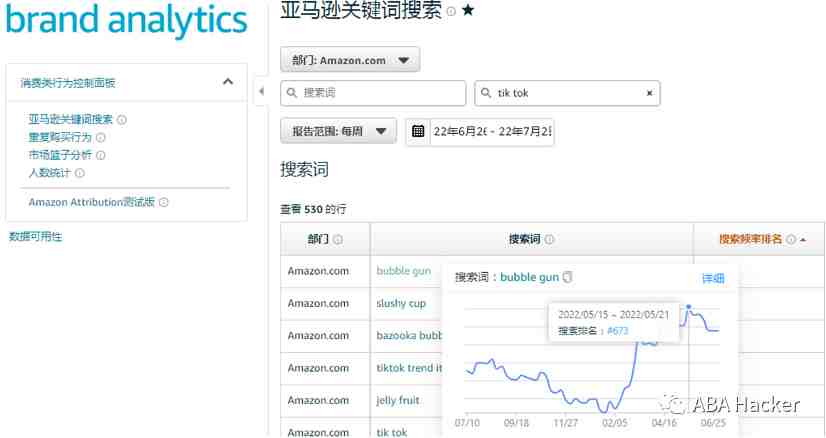Open the 报告范围: 每周 dropdown
The height and width of the screenshot is (438, 826).
tap(338, 131)
